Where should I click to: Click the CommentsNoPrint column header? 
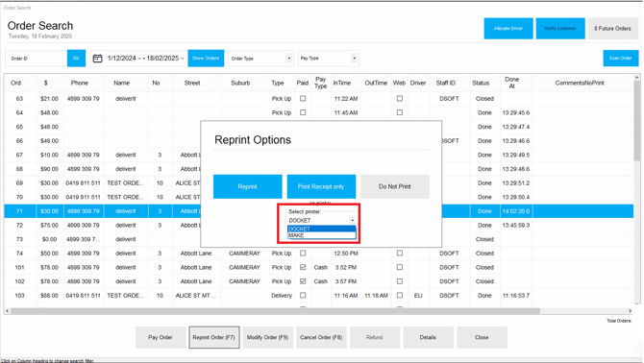[580, 83]
